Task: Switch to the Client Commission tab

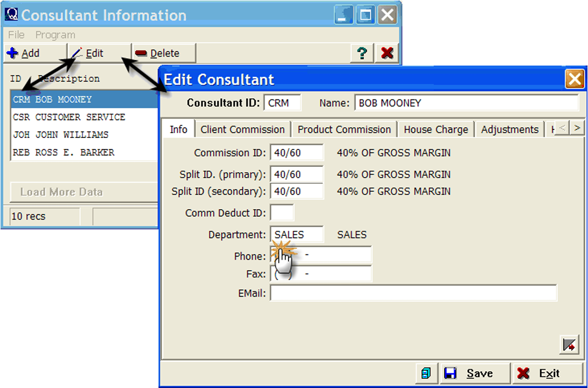Action: 242,130
